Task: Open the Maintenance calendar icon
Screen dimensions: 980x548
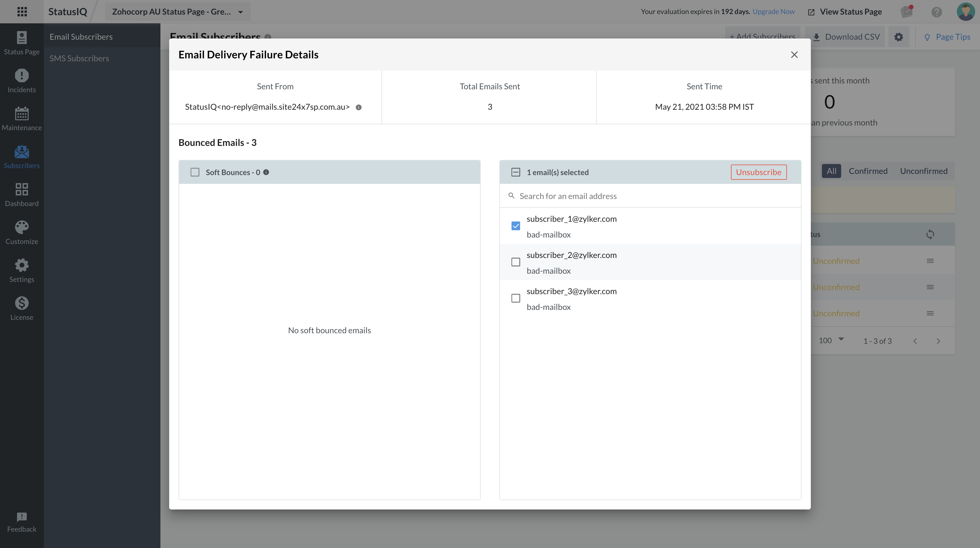Action: pos(22,114)
